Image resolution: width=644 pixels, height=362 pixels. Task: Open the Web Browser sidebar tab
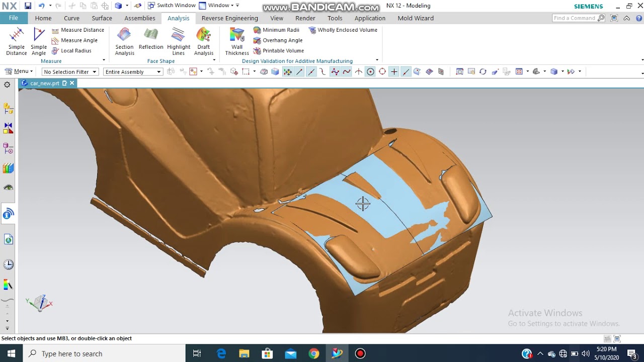click(x=8, y=239)
